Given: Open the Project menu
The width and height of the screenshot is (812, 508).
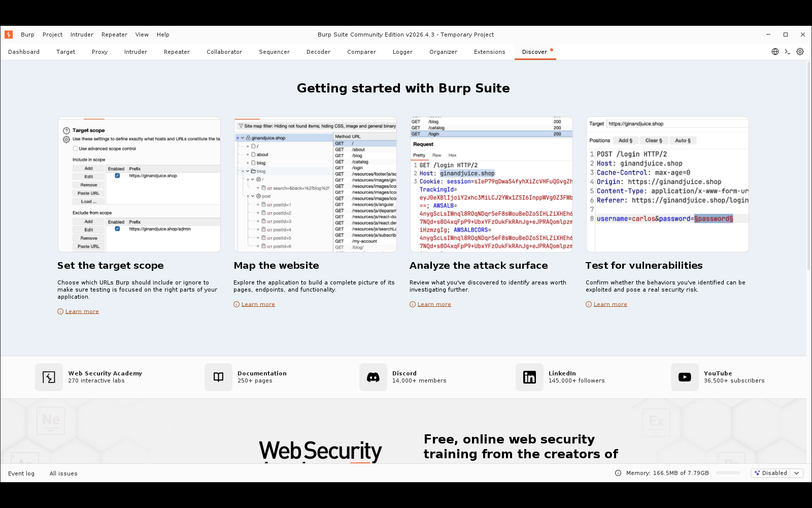Looking at the screenshot, I should (x=53, y=35).
